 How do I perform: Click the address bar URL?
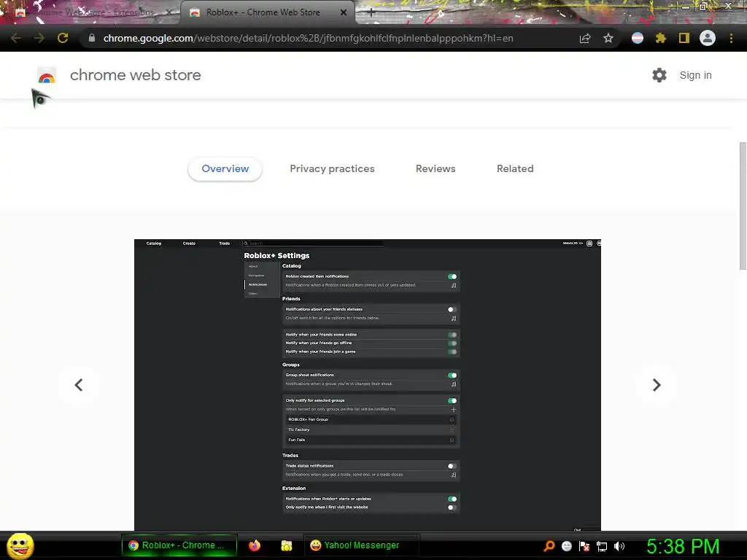click(309, 38)
